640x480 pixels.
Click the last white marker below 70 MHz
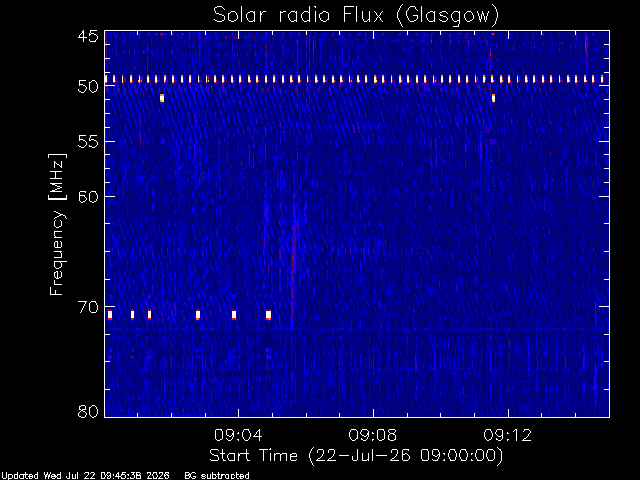(x=268, y=315)
